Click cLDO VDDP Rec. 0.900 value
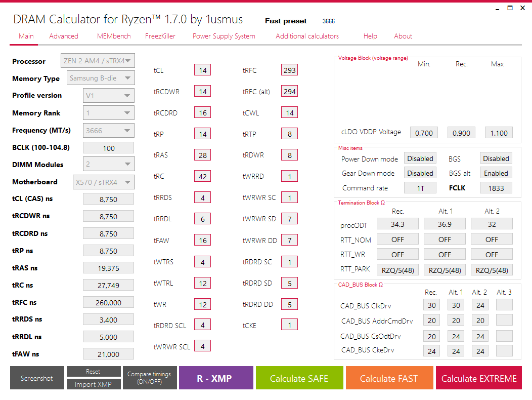This screenshot has height=400, width=532. click(x=461, y=133)
